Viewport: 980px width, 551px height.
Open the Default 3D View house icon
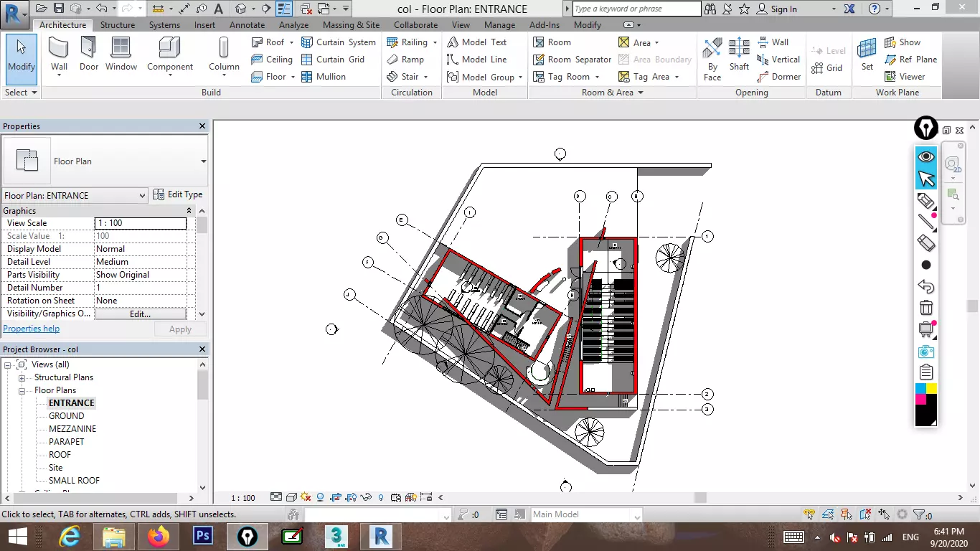click(240, 9)
